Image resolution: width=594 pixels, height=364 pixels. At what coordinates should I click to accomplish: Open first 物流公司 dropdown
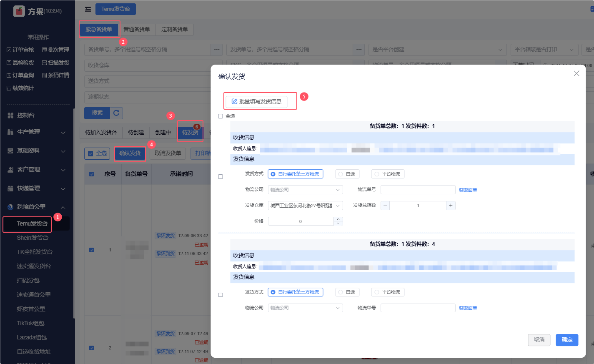click(x=305, y=190)
